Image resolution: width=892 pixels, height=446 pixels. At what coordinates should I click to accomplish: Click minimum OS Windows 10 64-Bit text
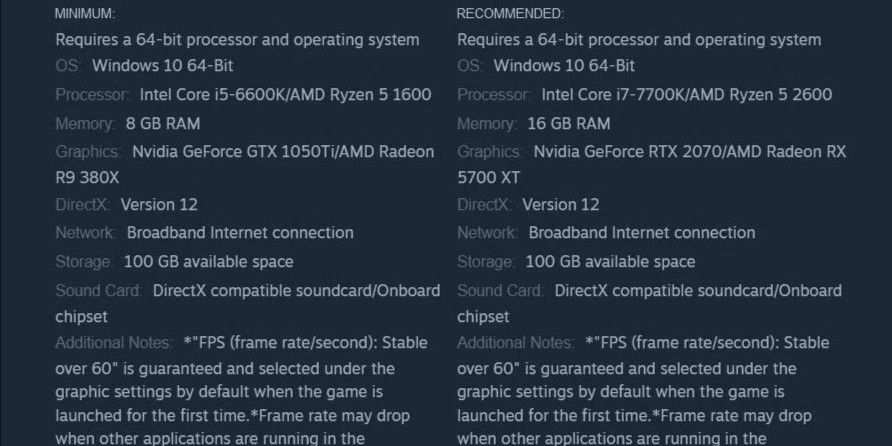(163, 65)
